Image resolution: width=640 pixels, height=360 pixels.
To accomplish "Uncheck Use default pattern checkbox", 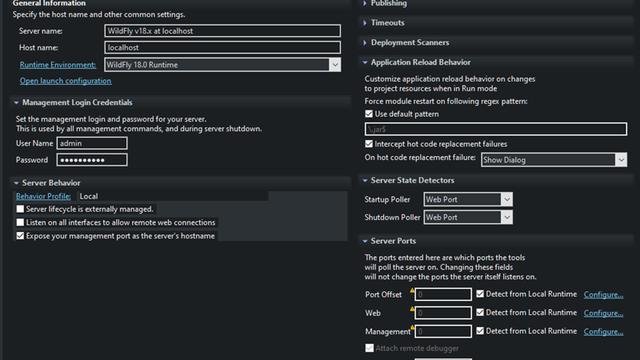I will pyautogui.click(x=369, y=114).
